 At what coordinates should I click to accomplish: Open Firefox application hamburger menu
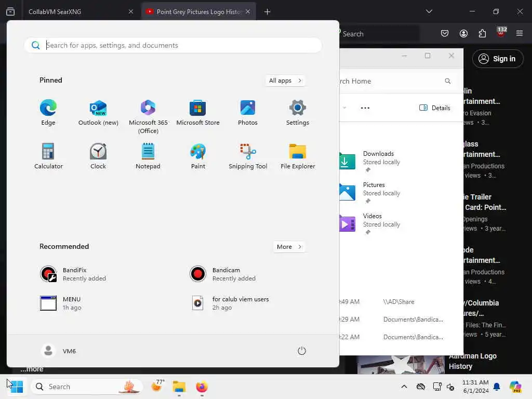point(520,33)
